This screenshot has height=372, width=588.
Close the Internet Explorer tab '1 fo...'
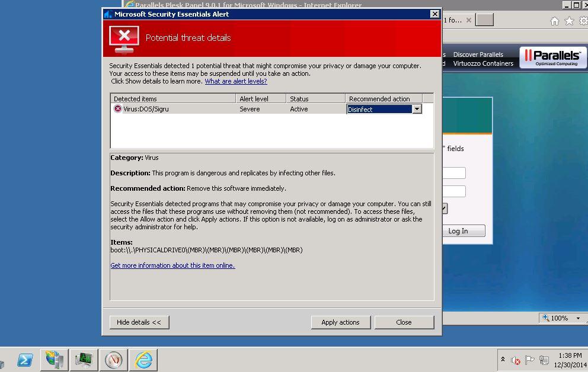click(469, 20)
